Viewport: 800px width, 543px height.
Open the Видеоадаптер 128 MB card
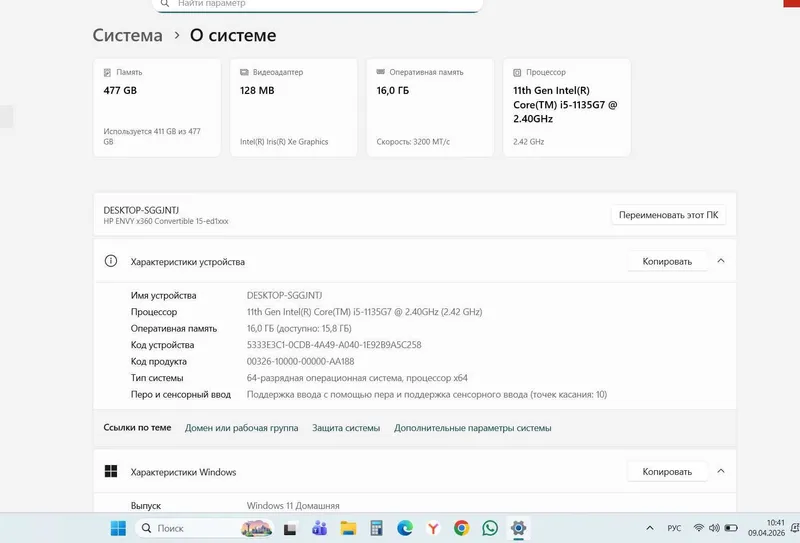(x=294, y=108)
